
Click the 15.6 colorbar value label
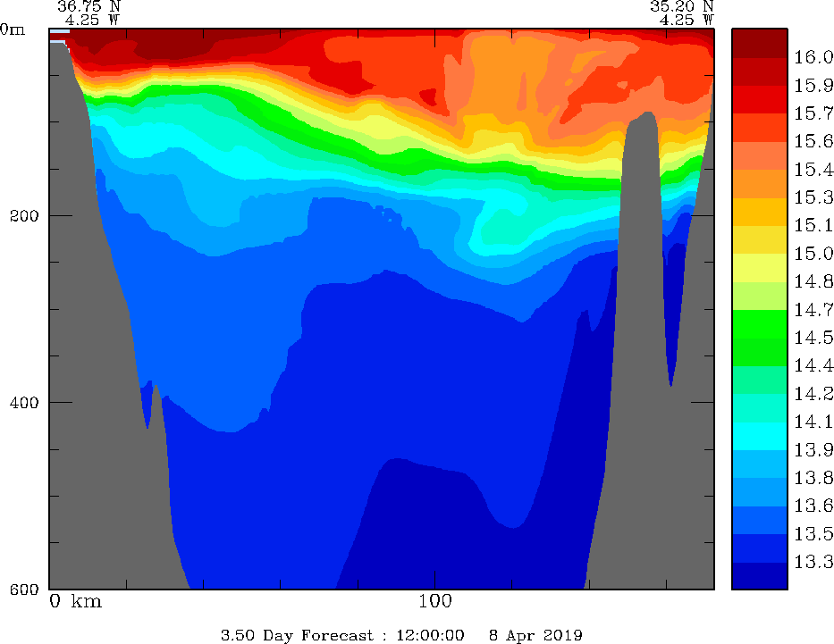(813, 141)
